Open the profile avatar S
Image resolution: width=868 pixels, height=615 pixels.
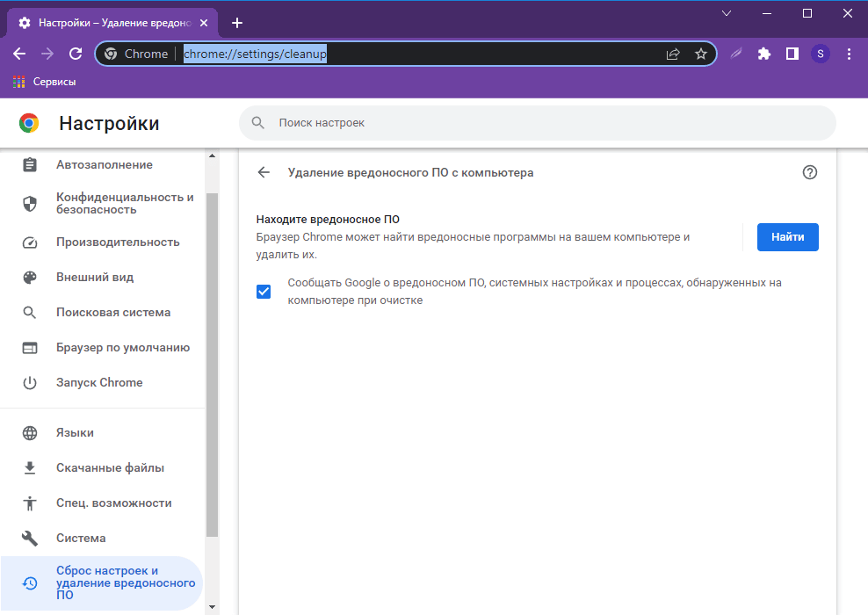(821, 54)
